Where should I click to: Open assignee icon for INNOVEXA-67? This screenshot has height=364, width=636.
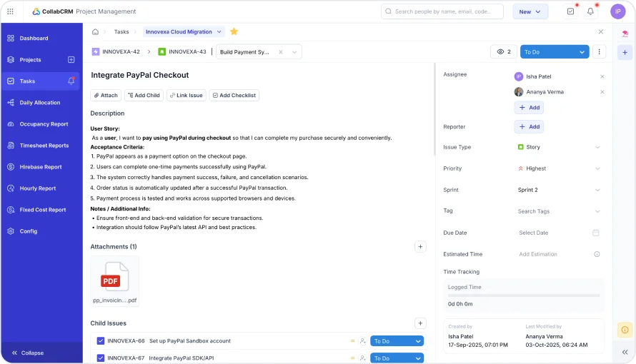click(362, 358)
